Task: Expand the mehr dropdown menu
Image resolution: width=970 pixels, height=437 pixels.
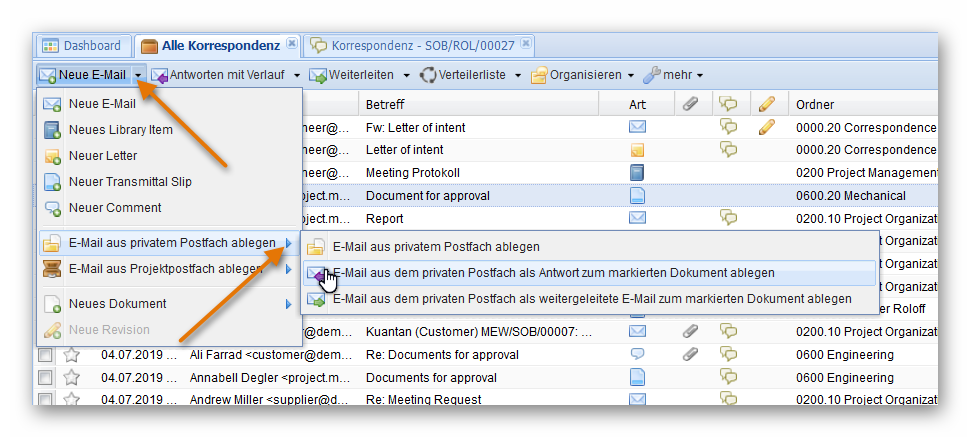Action: [x=699, y=75]
